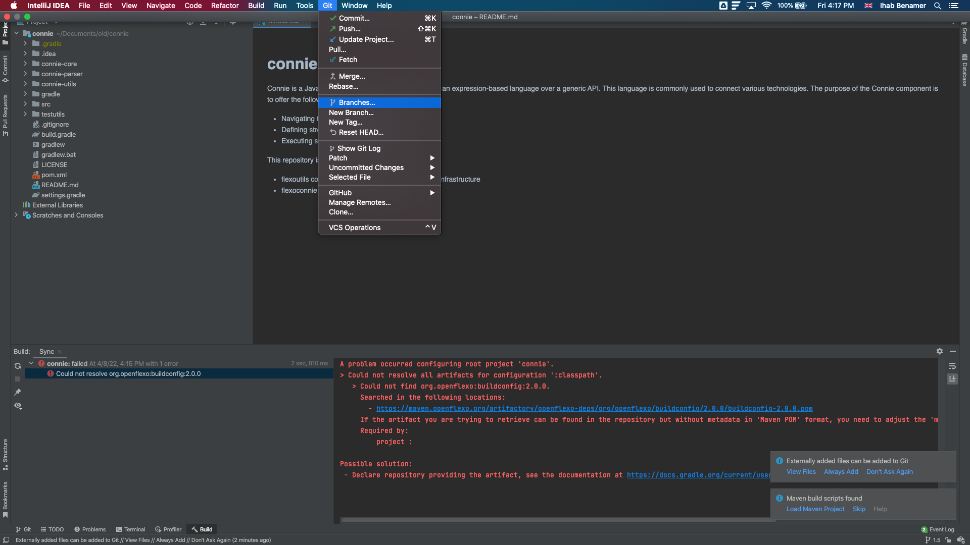Open the Commit side tool window

(5, 69)
